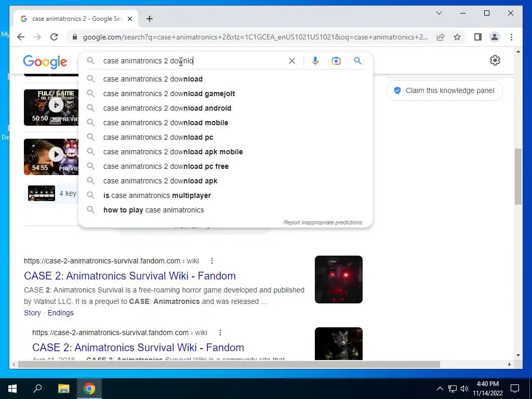Open Windows Start menu
This screenshot has width=532, height=399.
pos(12,389)
